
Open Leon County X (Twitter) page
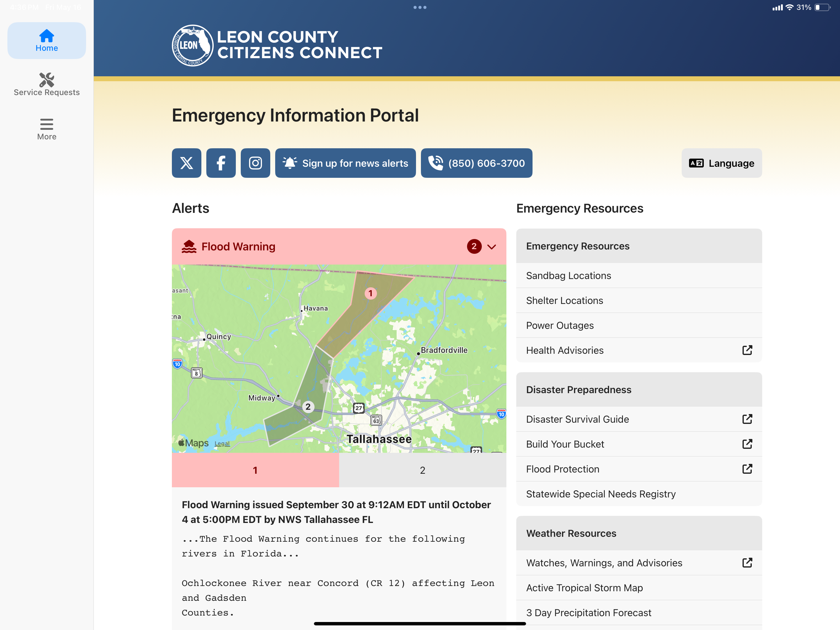coord(186,163)
